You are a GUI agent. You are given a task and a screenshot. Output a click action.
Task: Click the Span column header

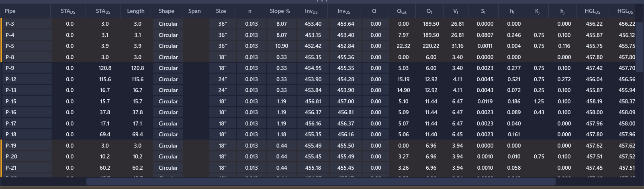(x=194, y=11)
